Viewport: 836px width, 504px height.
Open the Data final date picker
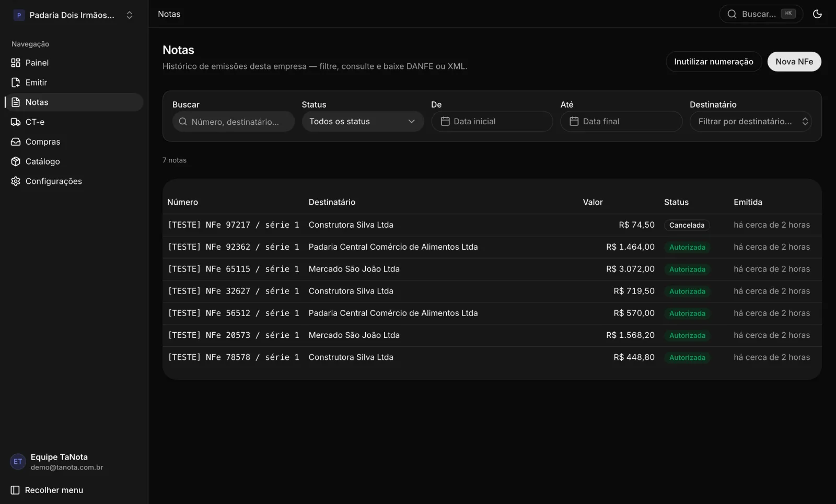(621, 121)
